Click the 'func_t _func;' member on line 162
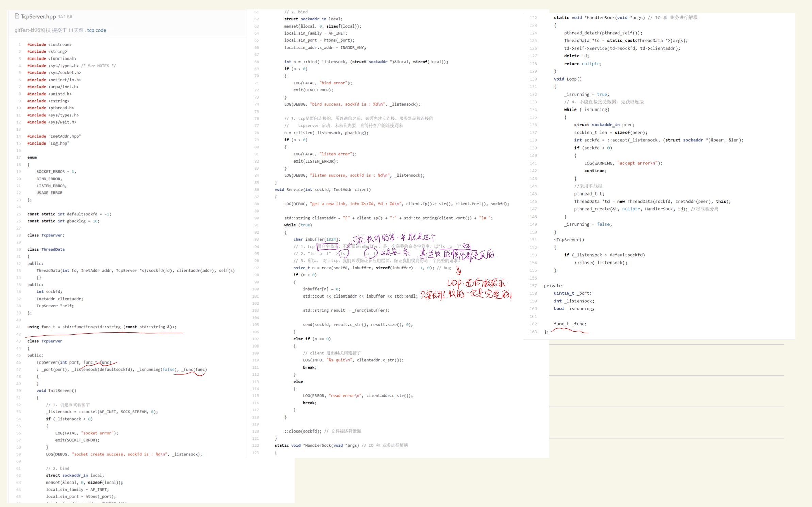Viewport: 812px width, 507px height. tap(570, 324)
